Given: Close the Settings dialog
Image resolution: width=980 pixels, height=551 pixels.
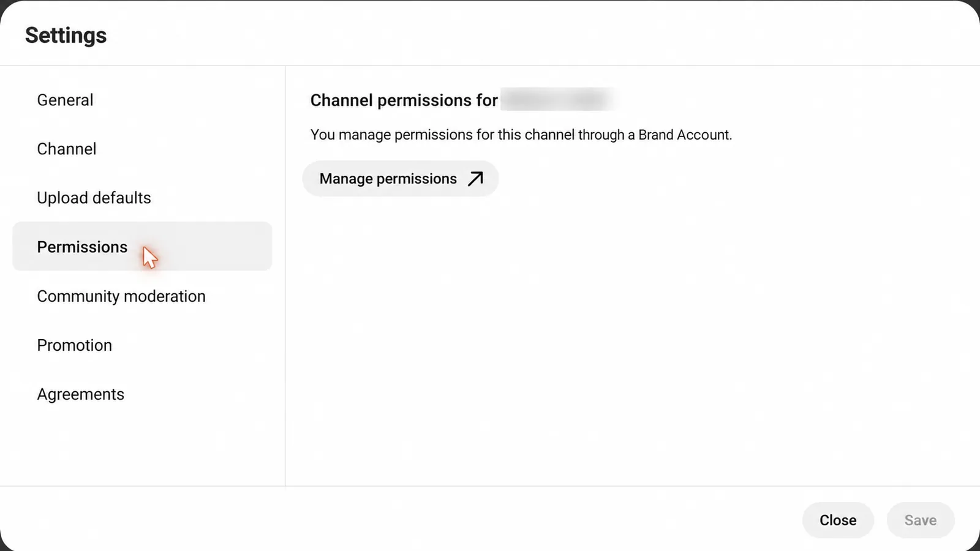Looking at the screenshot, I should coord(838,520).
